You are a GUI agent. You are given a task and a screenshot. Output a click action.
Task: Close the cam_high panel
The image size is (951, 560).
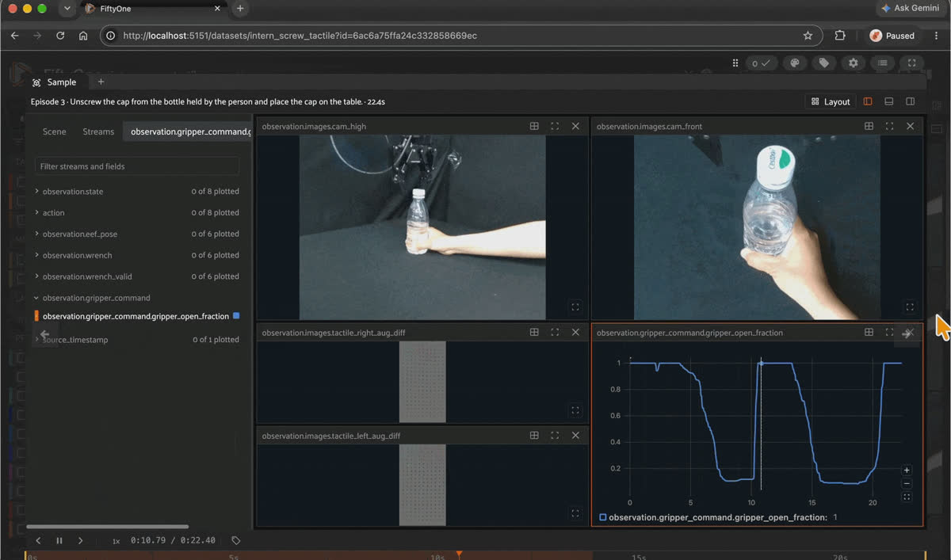575,126
